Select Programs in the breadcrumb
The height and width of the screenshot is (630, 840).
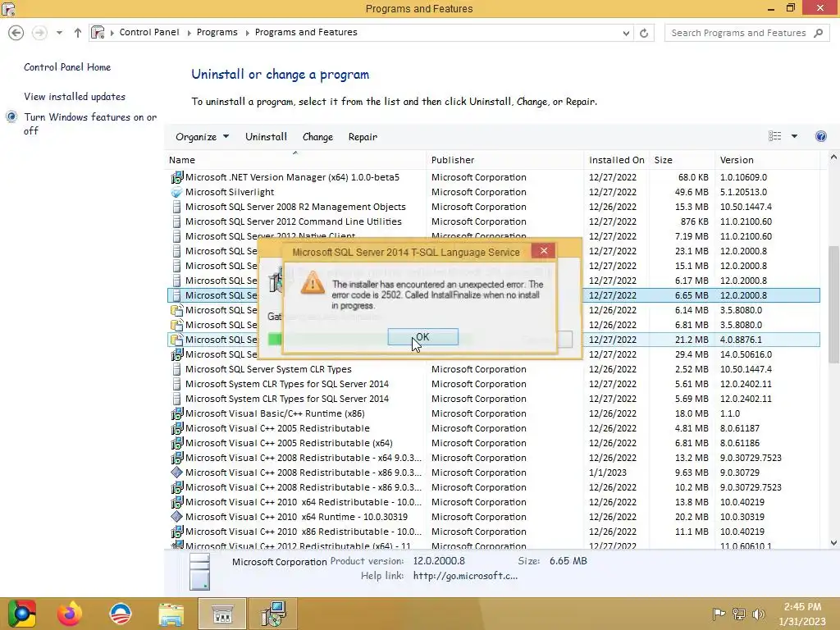pyautogui.click(x=217, y=32)
